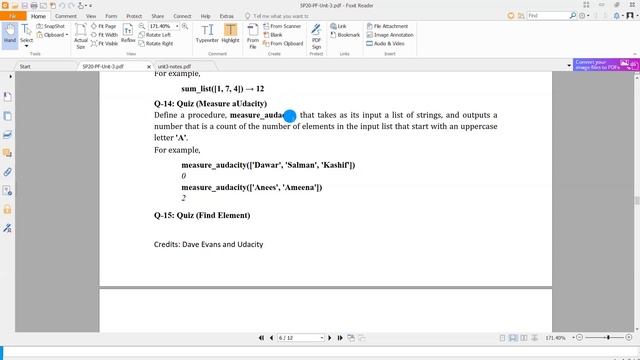The width and height of the screenshot is (640, 360).
Task: Zoom out using ribbon magnifier
Action: [142, 26]
